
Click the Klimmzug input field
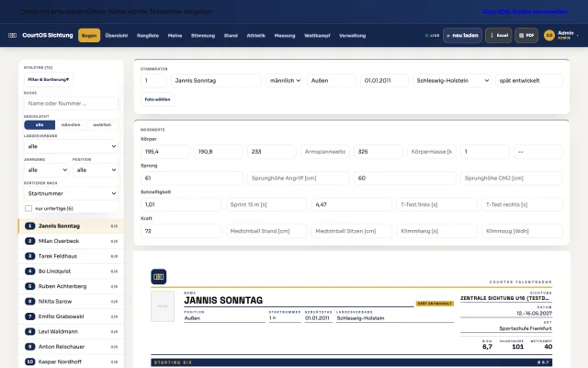522,231
